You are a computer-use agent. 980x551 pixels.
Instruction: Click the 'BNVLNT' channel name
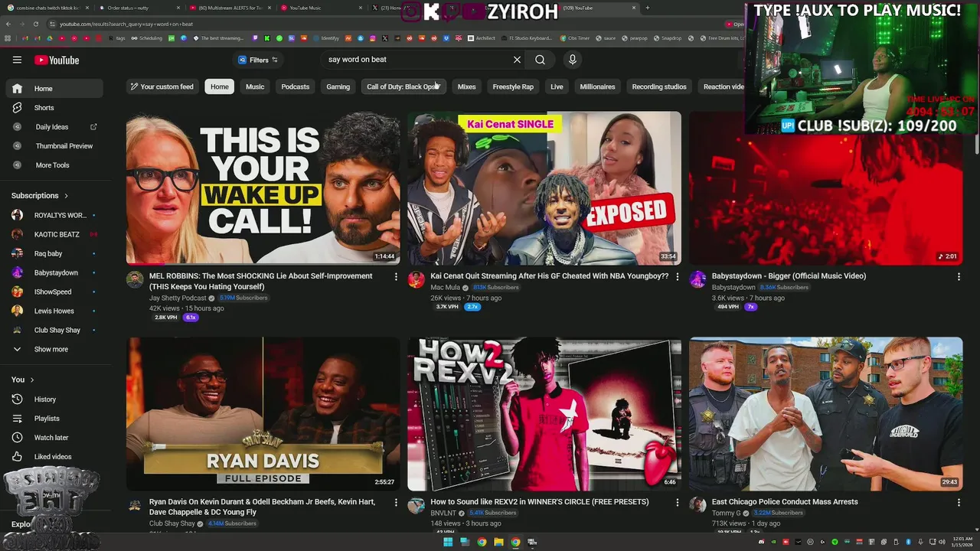(x=443, y=513)
